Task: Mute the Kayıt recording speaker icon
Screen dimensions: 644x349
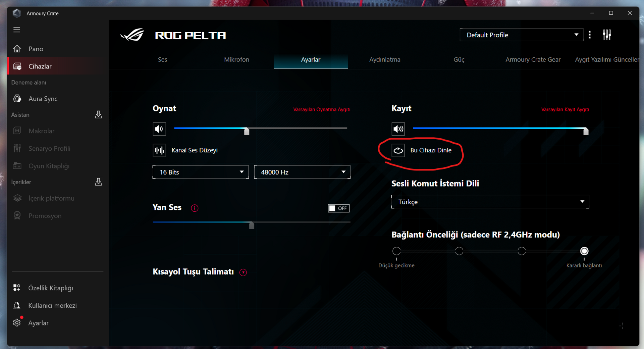Action: tap(398, 129)
